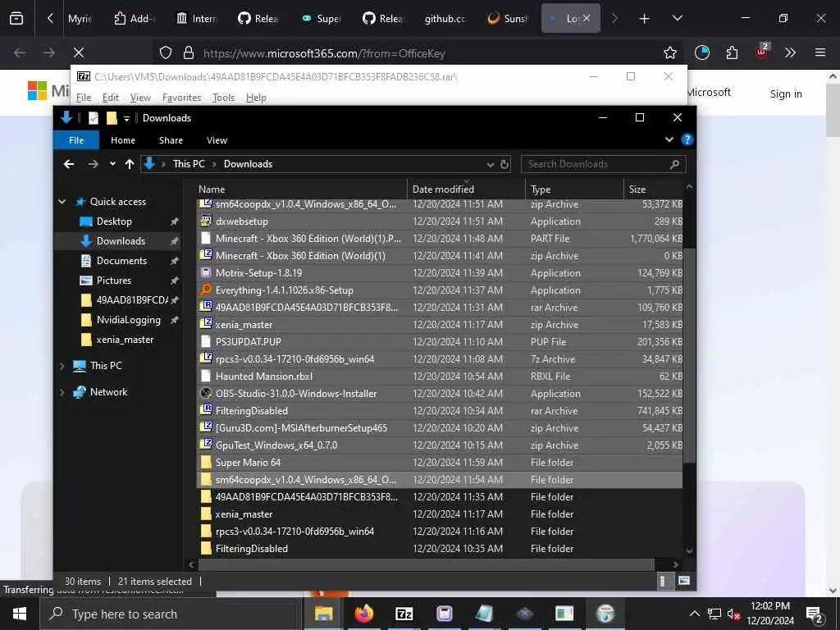Click the Search Downloads field

603,164
